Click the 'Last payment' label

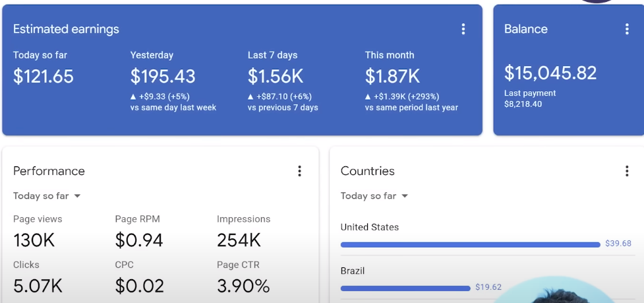point(530,93)
